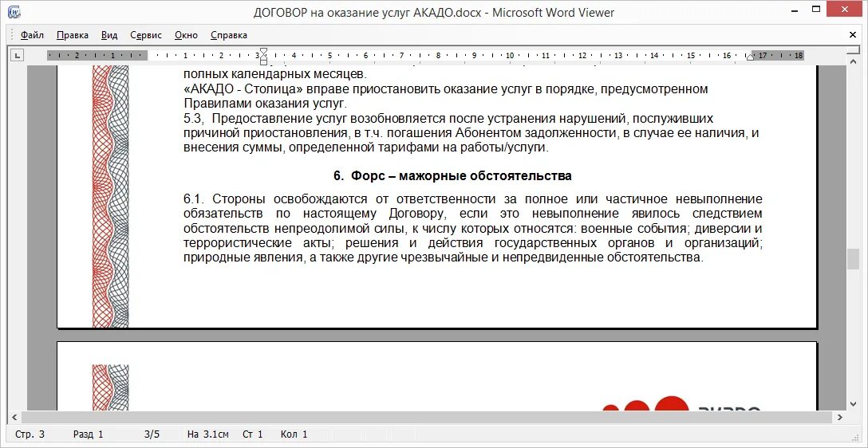Open the Окно menu

pyautogui.click(x=186, y=35)
